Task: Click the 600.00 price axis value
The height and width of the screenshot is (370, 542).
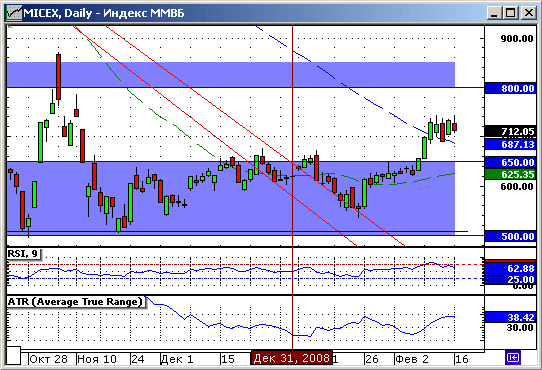Action: (517, 186)
